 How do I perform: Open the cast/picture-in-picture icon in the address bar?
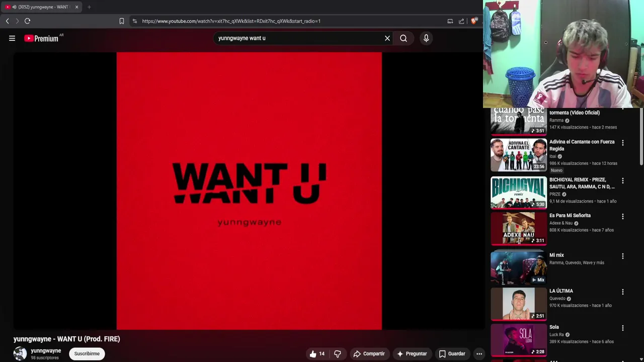tap(450, 21)
